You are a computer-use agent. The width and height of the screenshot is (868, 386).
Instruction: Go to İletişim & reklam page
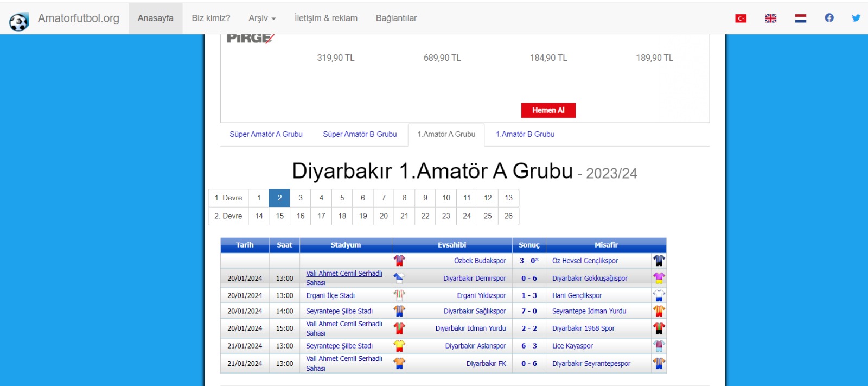pos(325,18)
